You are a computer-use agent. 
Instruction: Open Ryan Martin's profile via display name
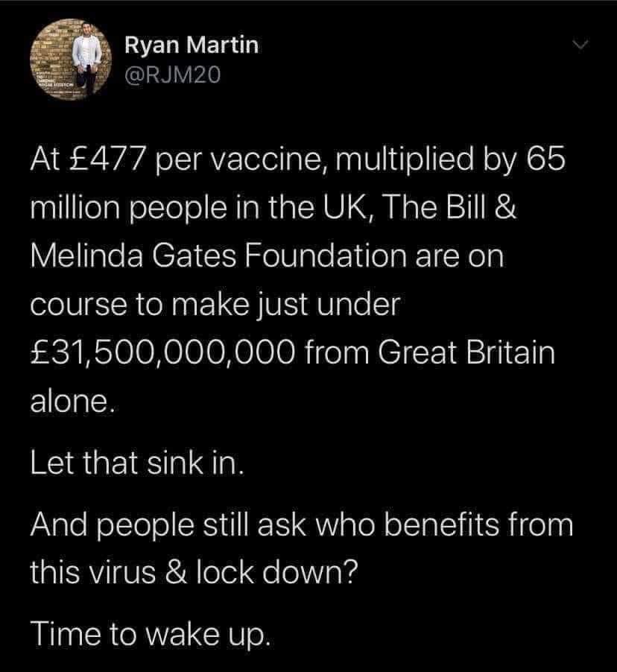point(191,45)
